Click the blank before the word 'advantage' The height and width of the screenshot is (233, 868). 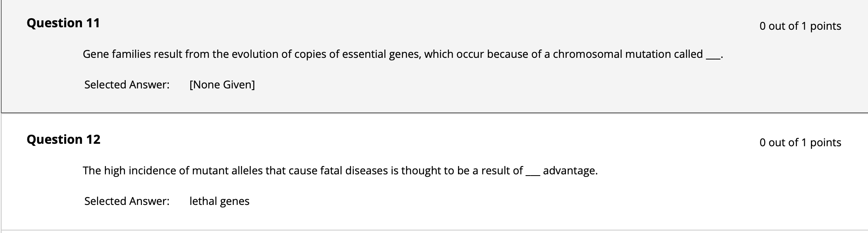click(x=533, y=174)
